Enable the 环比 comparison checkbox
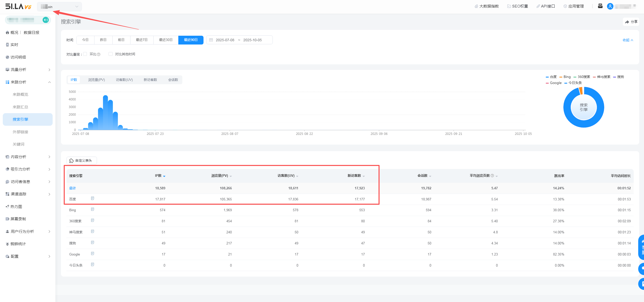 (85, 54)
